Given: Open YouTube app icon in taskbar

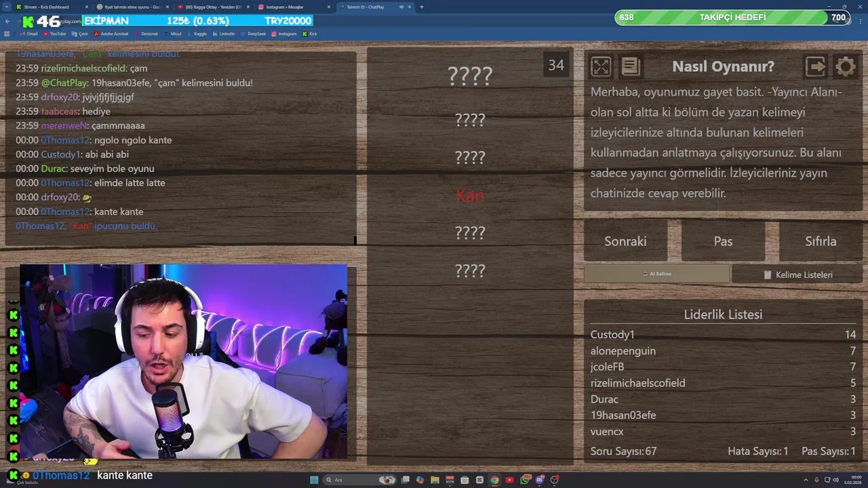Looking at the screenshot, I should point(509,480).
